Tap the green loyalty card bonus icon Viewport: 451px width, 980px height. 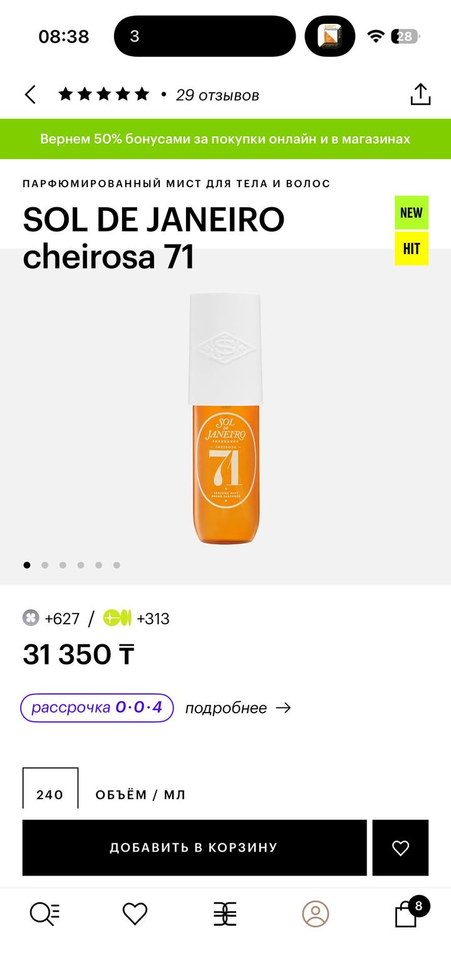117,619
